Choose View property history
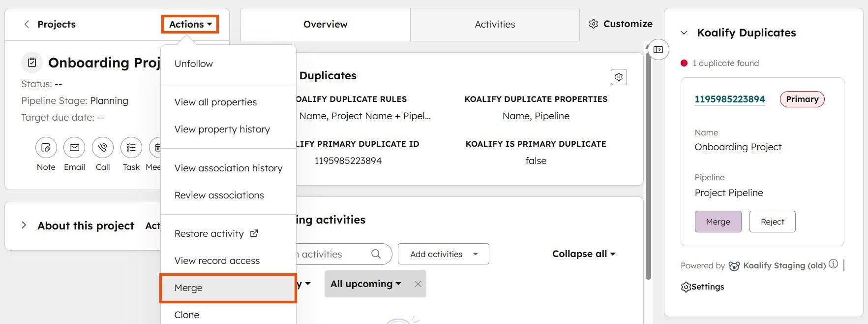This screenshot has height=324, width=868. pyautogui.click(x=222, y=129)
